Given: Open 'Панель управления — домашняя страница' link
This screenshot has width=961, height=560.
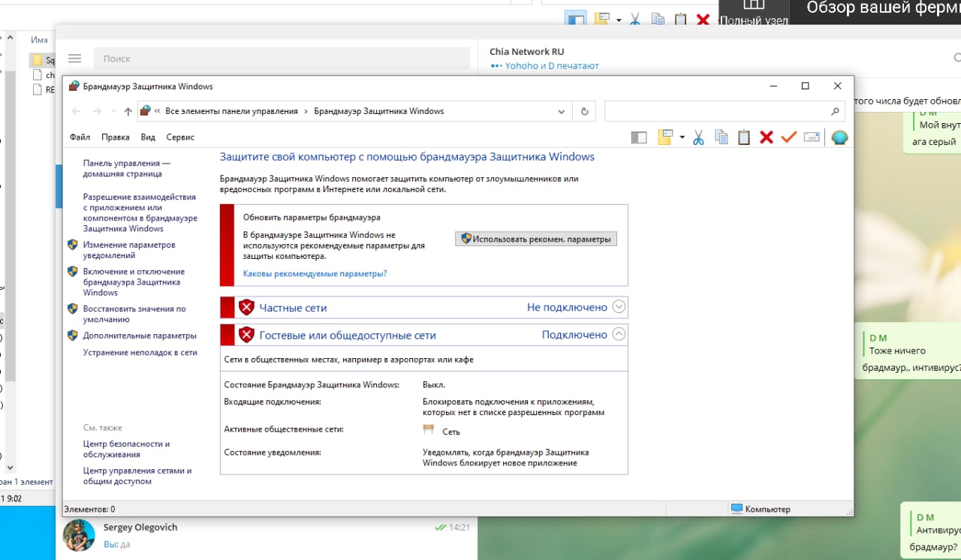Looking at the screenshot, I should tap(127, 168).
